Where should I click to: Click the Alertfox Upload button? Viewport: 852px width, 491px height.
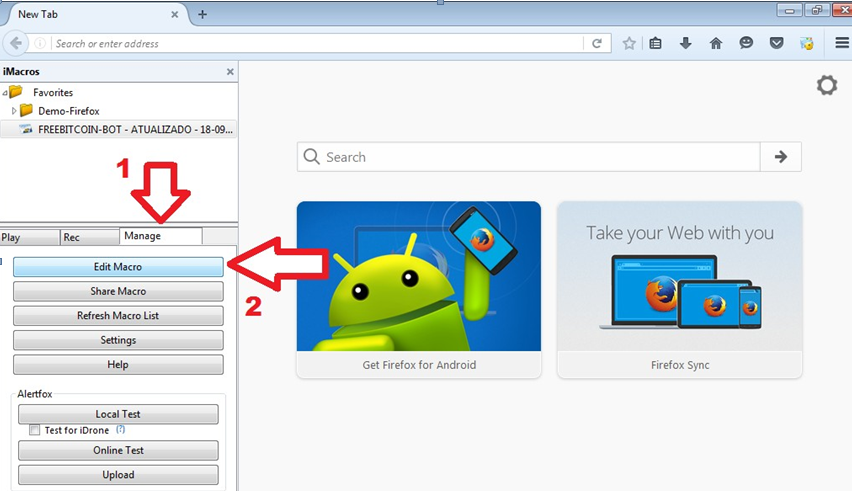pyautogui.click(x=118, y=475)
